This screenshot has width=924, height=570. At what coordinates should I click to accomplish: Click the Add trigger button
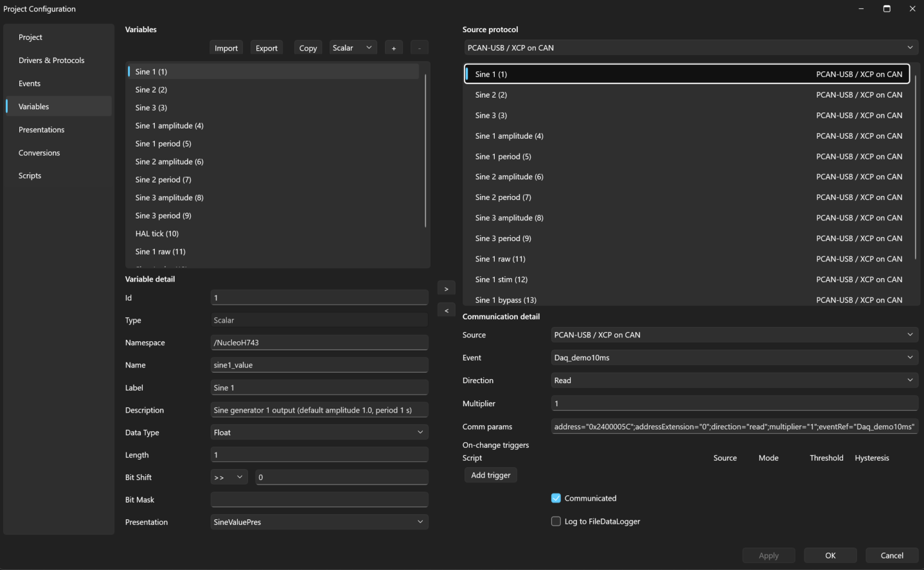coord(491,475)
